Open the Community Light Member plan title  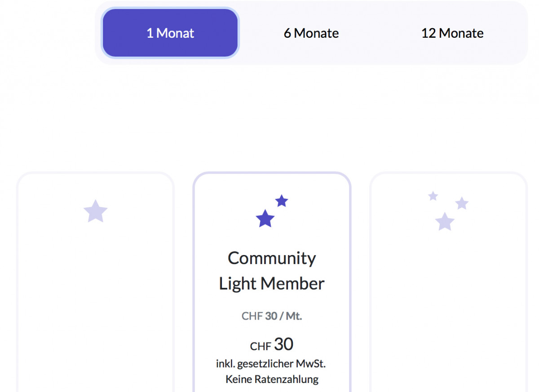point(272,271)
